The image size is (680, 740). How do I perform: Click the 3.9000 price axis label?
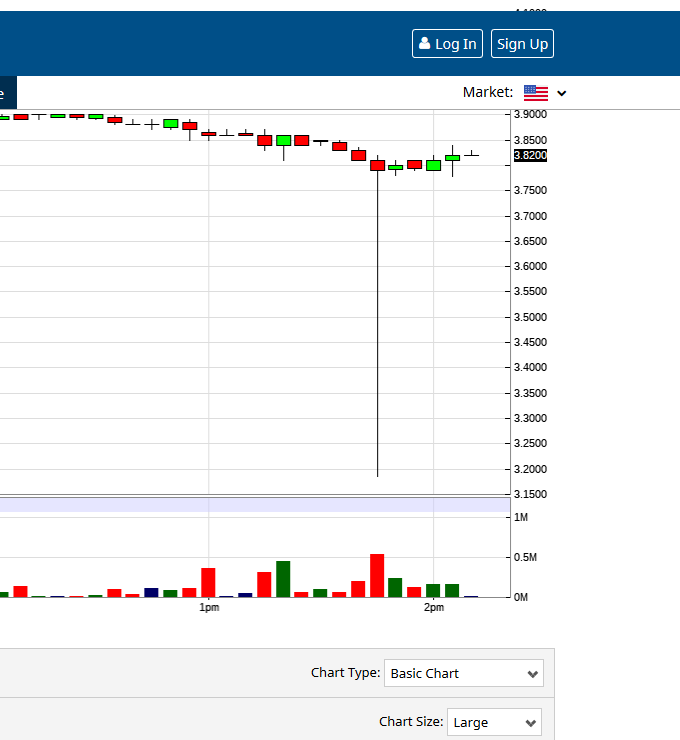(x=530, y=114)
